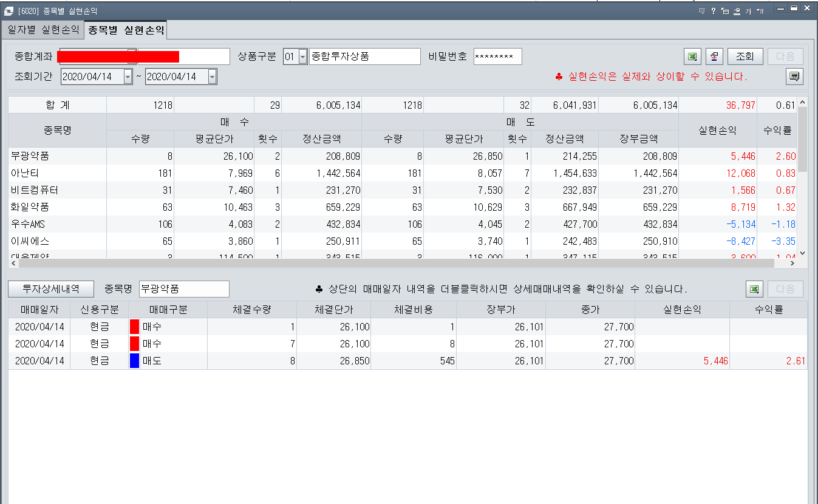Focus the 비밀번호 password field
818x504 pixels.
[x=497, y=56]
